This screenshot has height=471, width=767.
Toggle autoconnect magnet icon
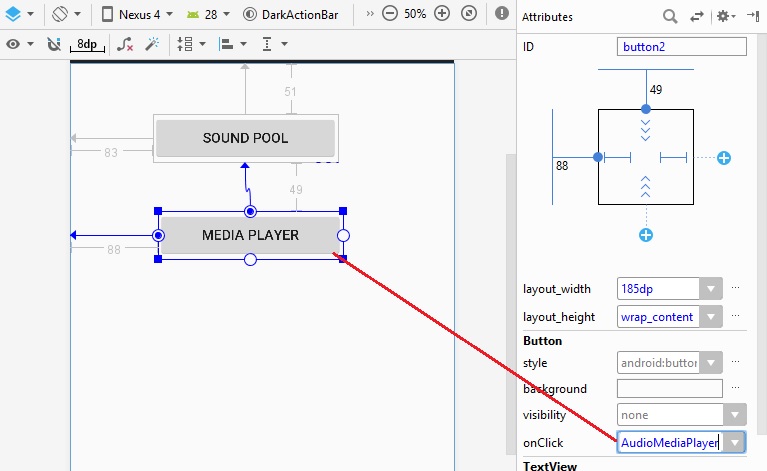click(54, 44)
